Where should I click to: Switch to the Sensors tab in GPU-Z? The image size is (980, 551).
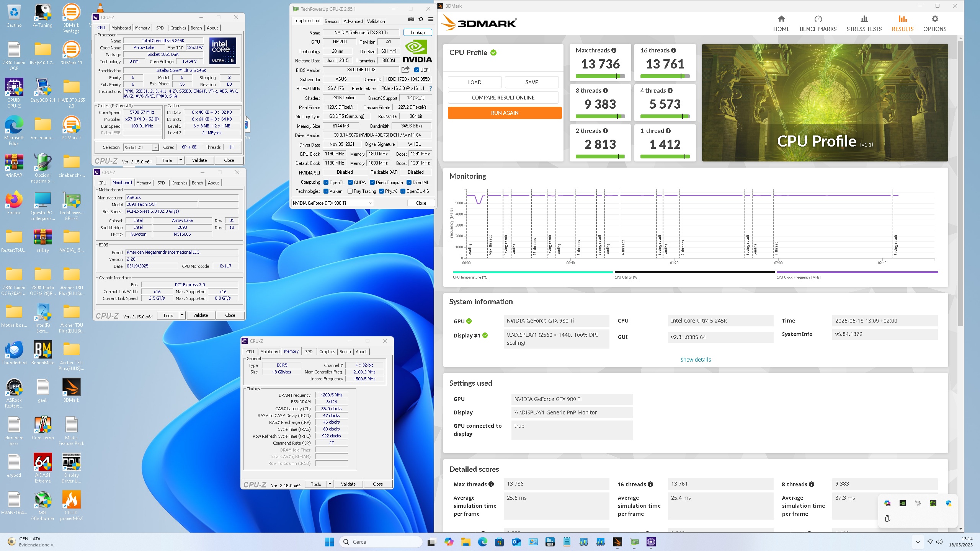[332, 21]
